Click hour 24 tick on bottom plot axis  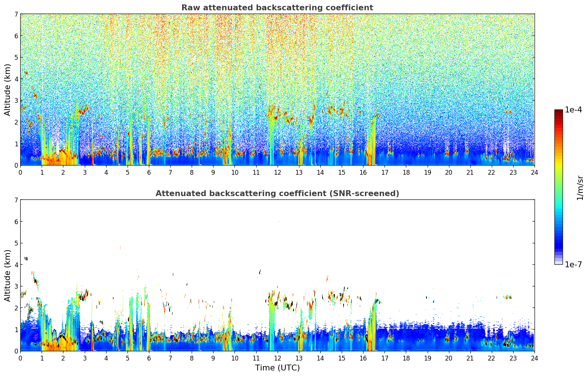point(534,358)
